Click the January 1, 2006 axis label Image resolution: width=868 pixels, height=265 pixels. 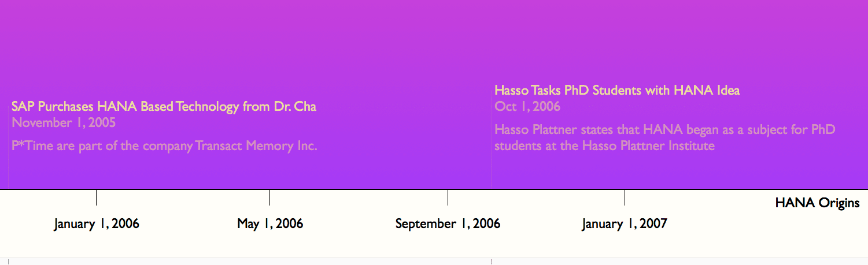(97, 223)
